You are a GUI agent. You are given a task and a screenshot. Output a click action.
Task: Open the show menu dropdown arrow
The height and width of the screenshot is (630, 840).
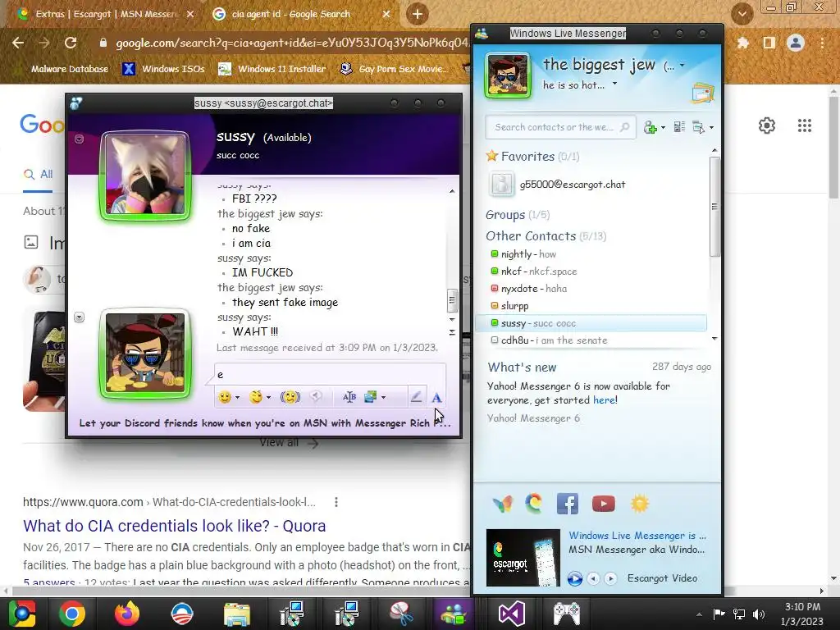(x=711, y=127)
